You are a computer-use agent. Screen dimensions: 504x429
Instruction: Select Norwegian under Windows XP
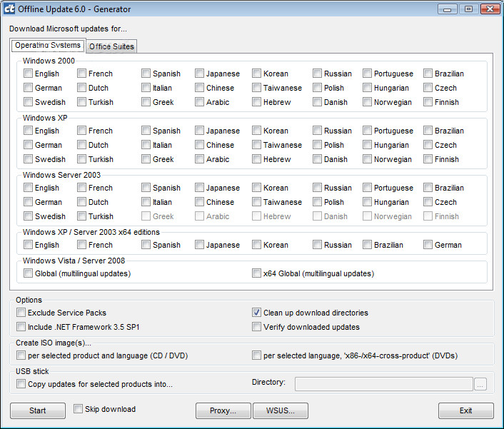tap(368, 159)
